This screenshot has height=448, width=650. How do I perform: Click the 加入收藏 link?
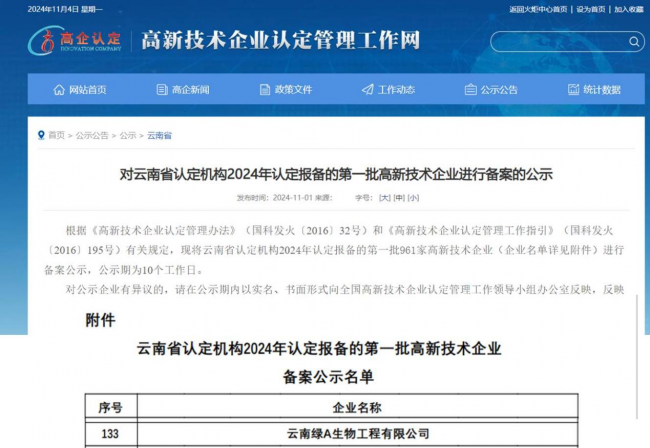pyautogui.click(x=629, y=9)
